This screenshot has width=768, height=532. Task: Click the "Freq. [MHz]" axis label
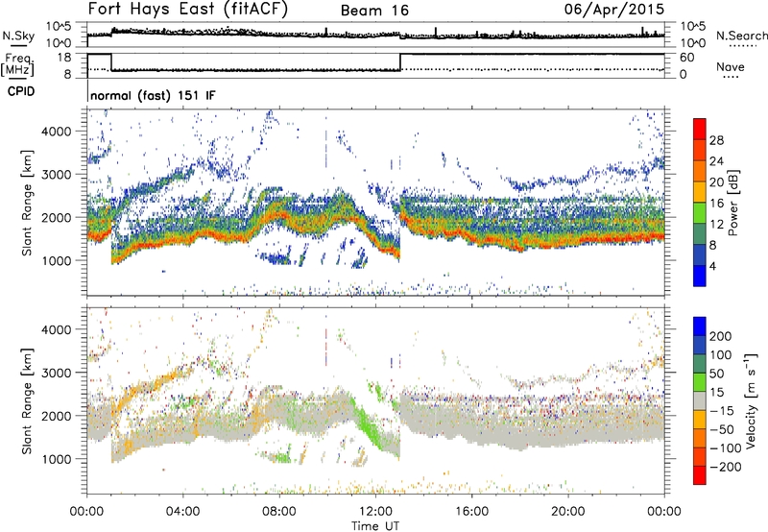pos(17,65)
